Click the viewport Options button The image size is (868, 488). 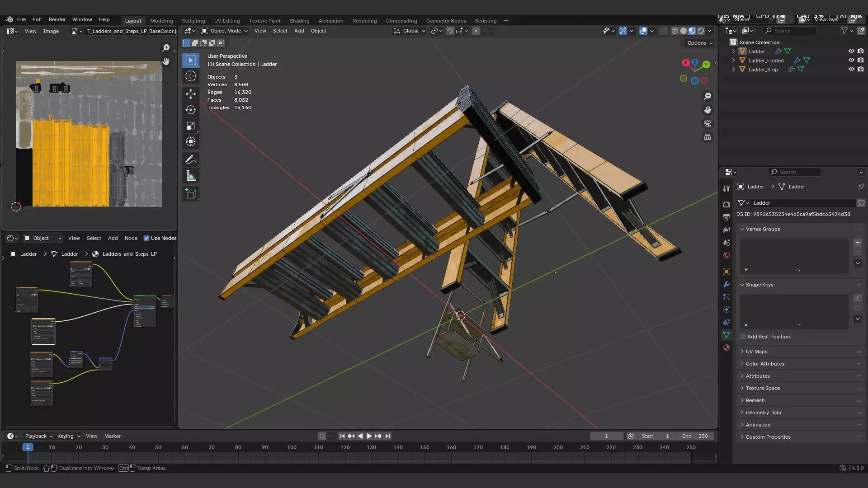(x=699, y=43)
